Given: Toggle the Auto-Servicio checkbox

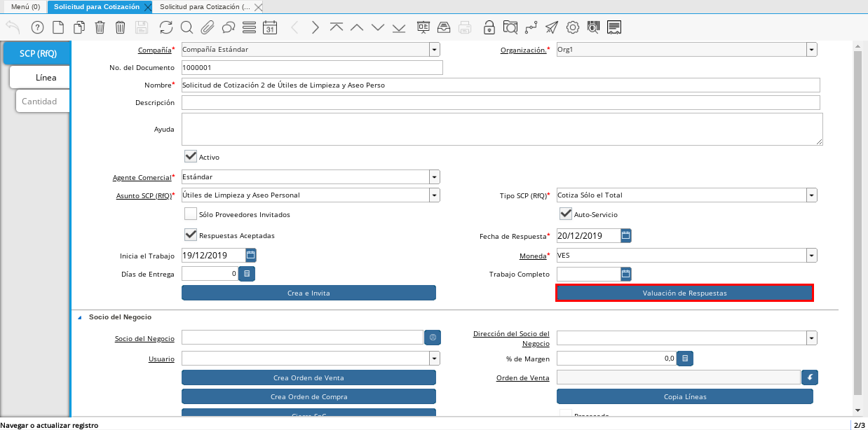Looking at the screenshot, I should point(565,214).
